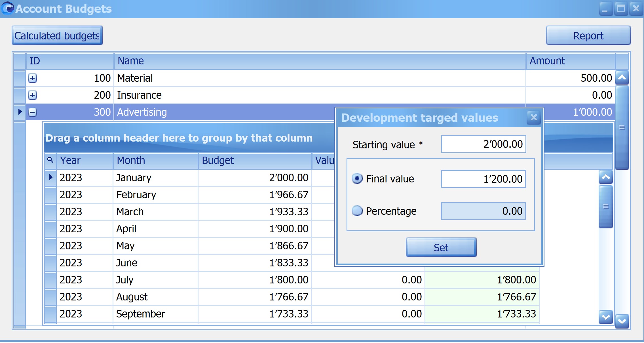Image resolution: width=644 pixels, height=343 pixels.
Task: Click the May budget 1'866.67 cell
Action: [x=255, y=246]
